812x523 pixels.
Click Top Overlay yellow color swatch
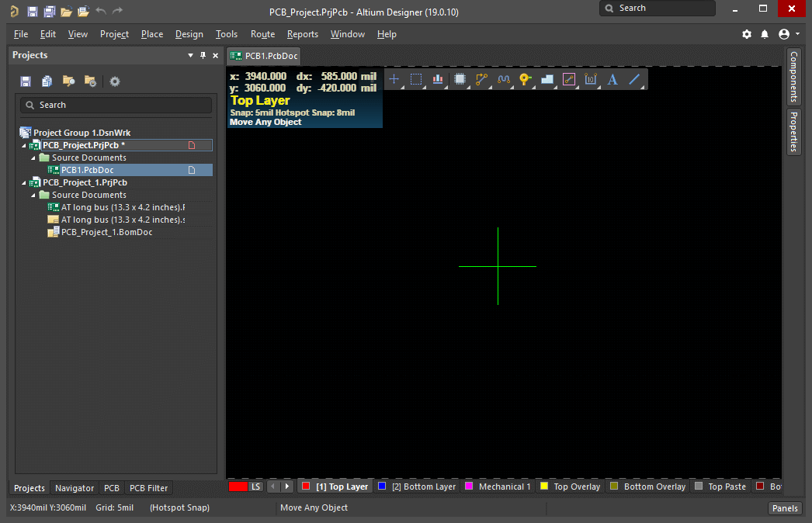(x=543, y=486)
